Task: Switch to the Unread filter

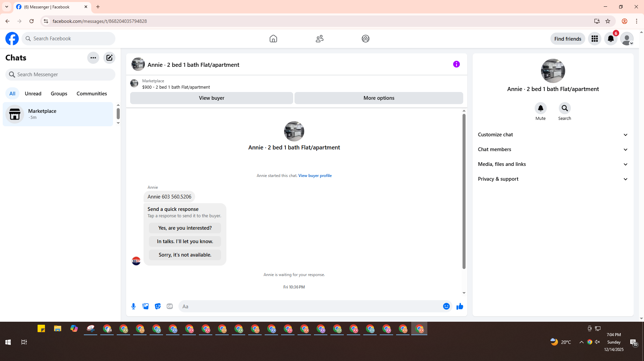Action: 33,94
